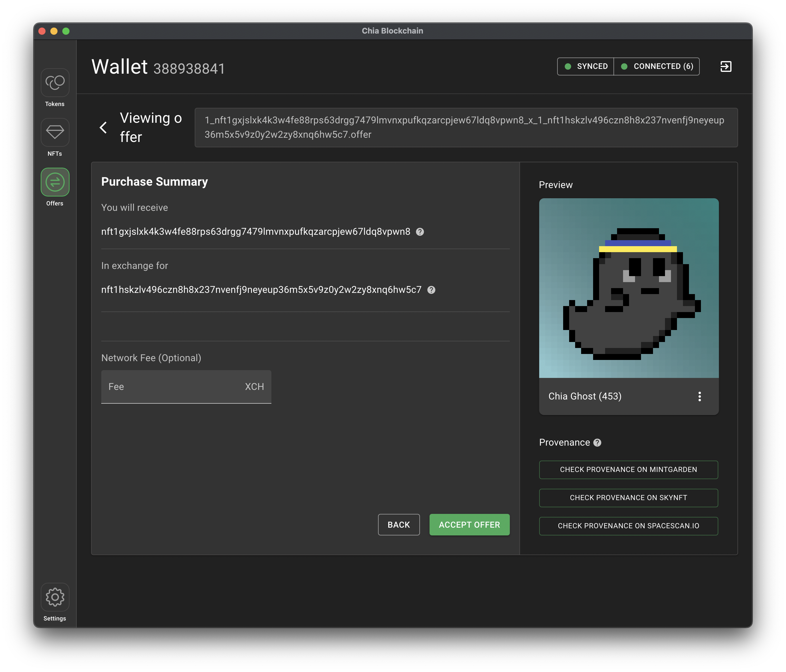The width and height of the screenshot is (786, 672).
Task: Go back with the left chevron arrow
Action: coord(103,127)
